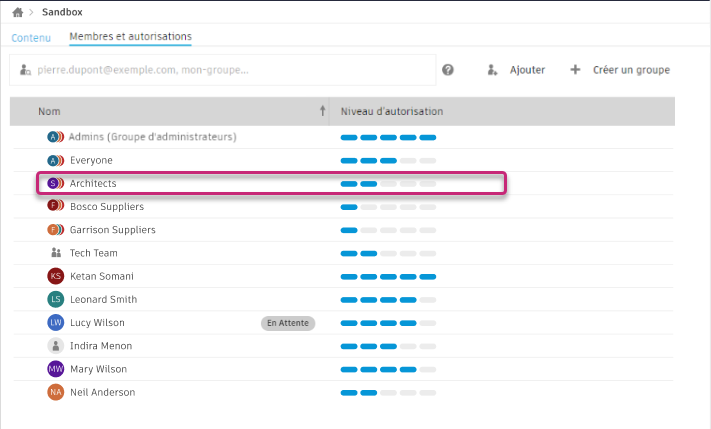Go to the home breadcrumb icon
This screenshot has height=429, width=711.
tap(18, 12)
